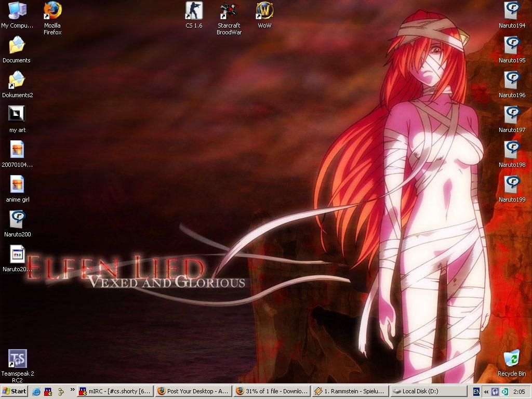Select the Naruto199 video file
The height and width of the screenshot is (399, 532).
(x=512, y=189)
